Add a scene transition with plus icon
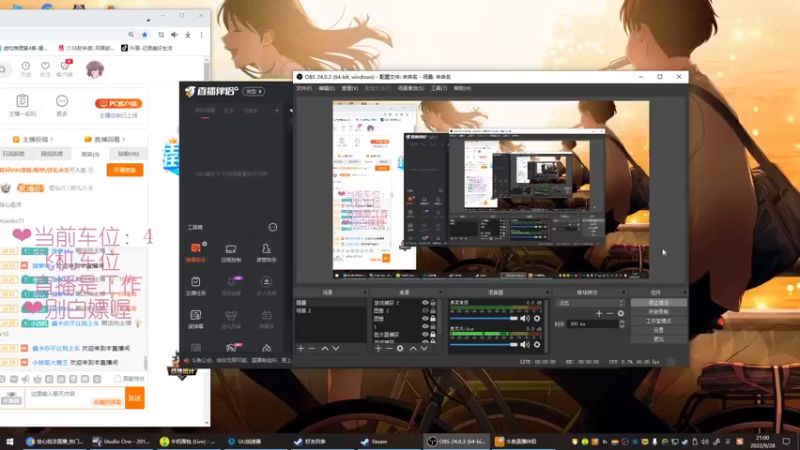800x450 pixels. point(599,313)
